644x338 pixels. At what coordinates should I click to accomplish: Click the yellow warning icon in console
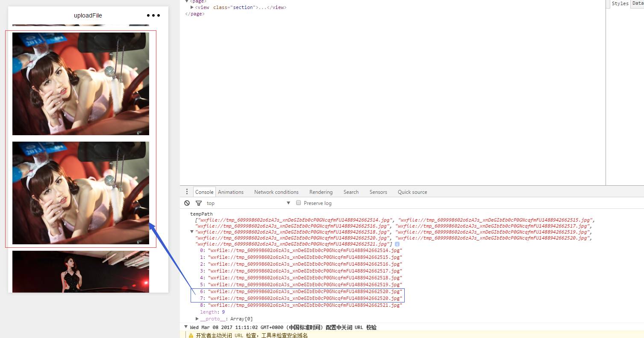191,335
